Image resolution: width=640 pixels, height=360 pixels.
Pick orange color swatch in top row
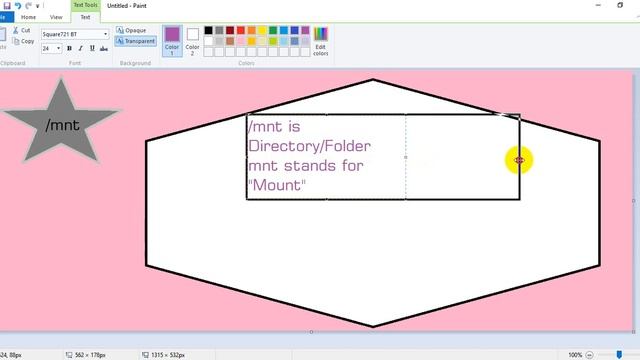click(x=251, y=30)
